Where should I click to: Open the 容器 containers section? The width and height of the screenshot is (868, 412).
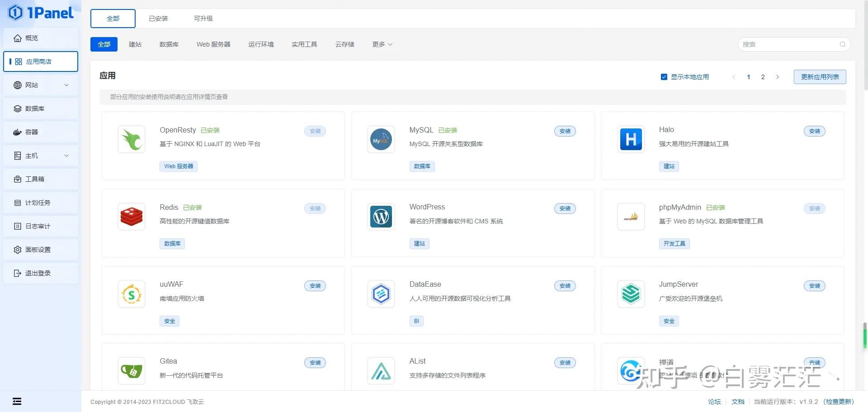41,132
